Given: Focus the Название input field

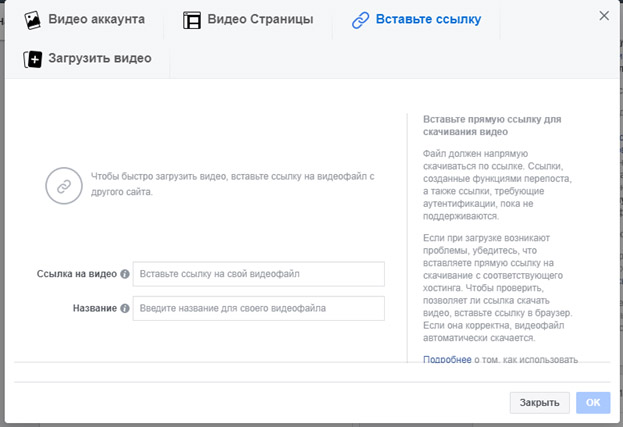Looking at the screenshot, I should pyautogui.click(x=259, y=308).
